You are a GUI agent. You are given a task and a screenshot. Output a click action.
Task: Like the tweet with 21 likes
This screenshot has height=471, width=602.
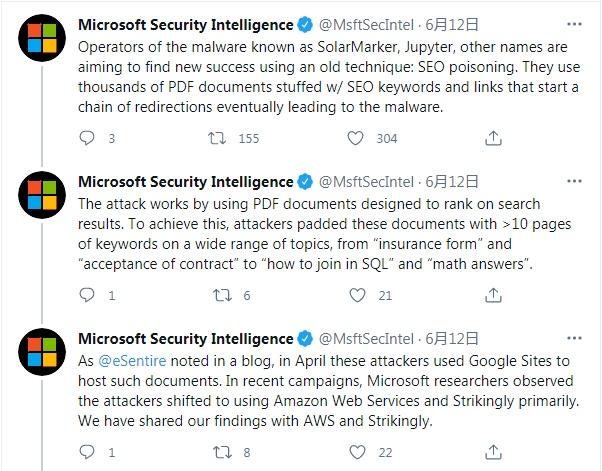pos(356,295)
